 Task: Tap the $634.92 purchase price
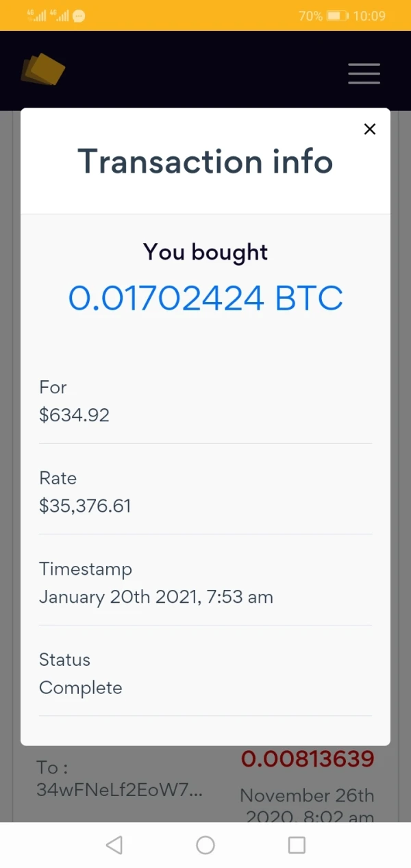[74, 415]
